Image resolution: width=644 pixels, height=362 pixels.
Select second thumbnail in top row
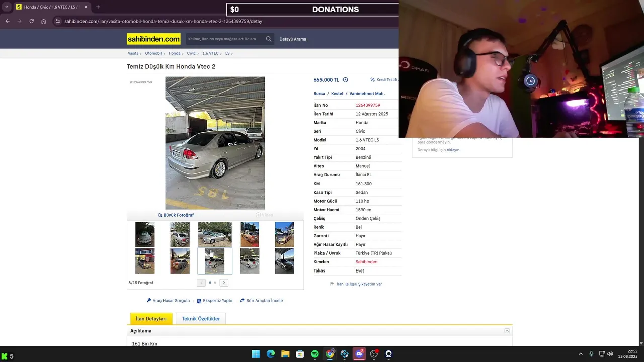coord(180,234)
